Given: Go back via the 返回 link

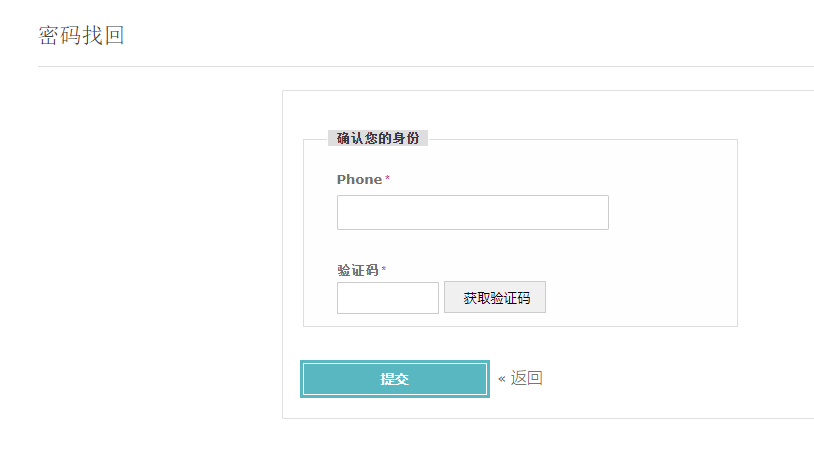Looking at the screenshot, I should pyautogui.click(x=526, y=378).
